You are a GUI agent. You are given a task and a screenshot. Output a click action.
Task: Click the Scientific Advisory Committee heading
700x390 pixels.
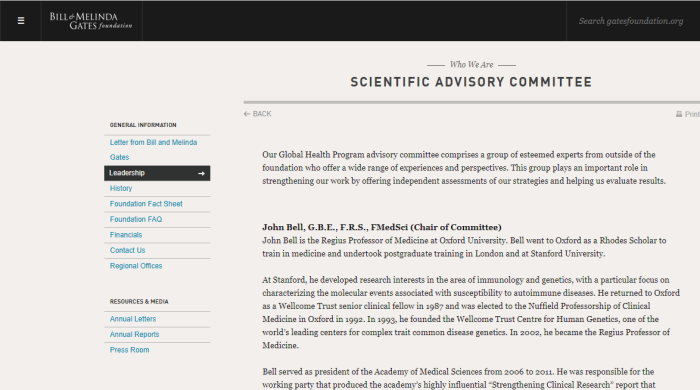point(471,82)
